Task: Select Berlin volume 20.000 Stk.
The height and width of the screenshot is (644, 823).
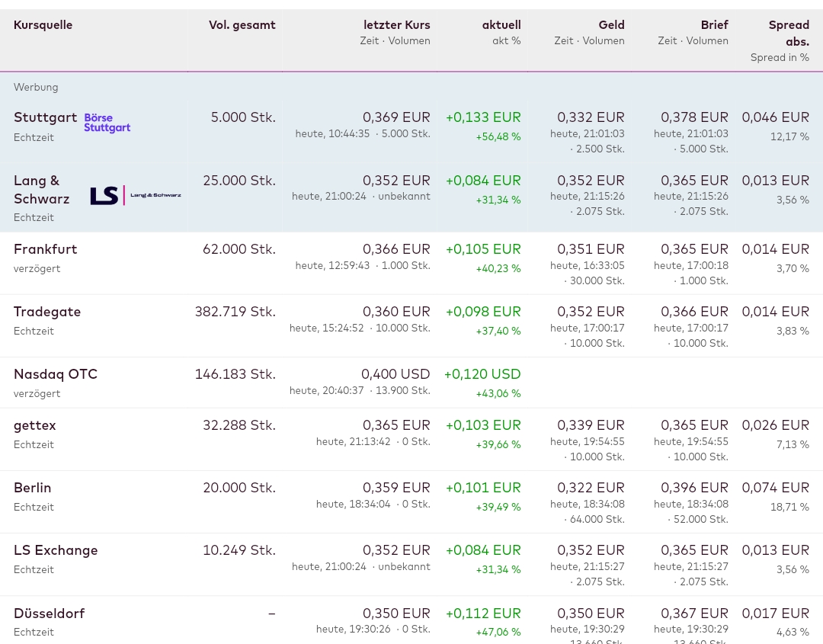Action: [x=239, y=488]
